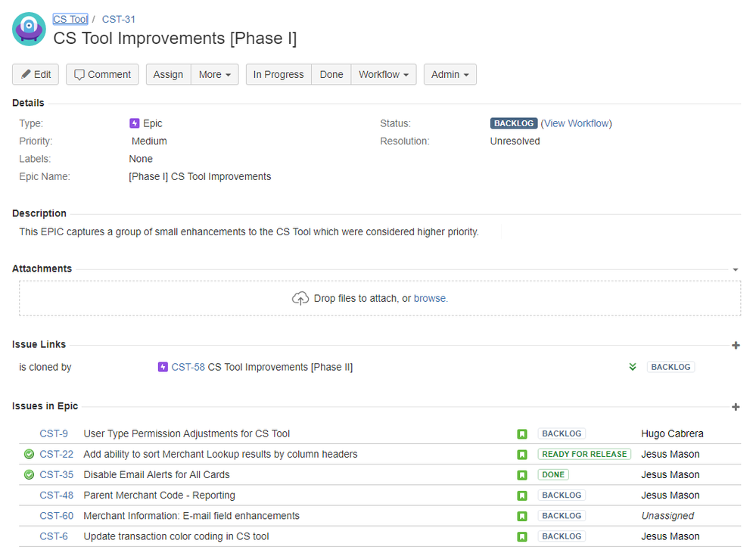
Task: Click the Assign button
Action: coord(168,74)
